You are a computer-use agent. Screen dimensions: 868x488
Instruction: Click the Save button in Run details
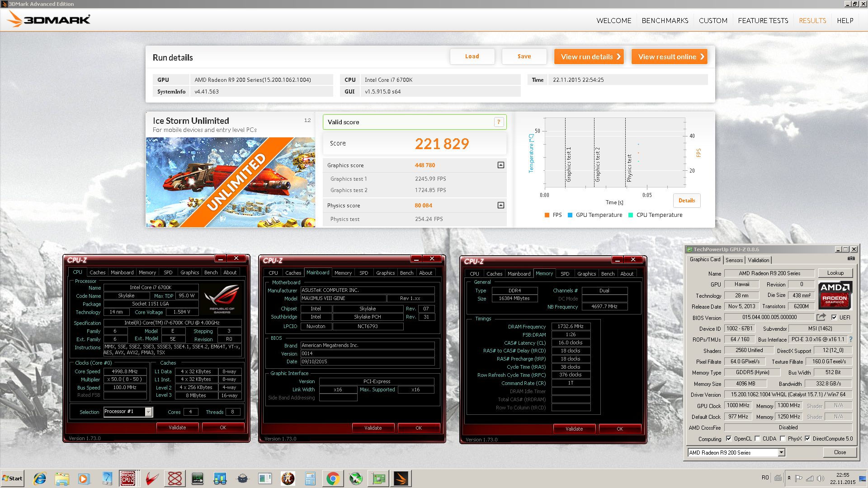click(524, 56)
